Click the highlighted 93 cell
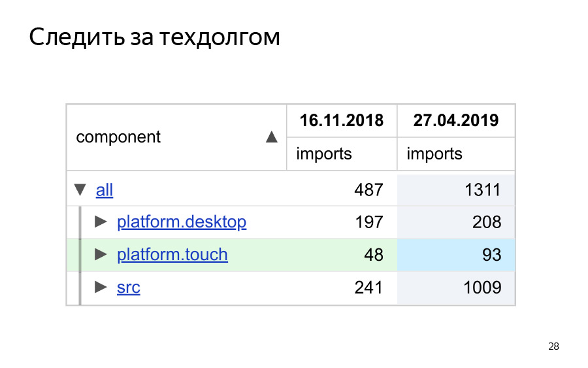Screen dimensions: 588x368 [491, 254]
